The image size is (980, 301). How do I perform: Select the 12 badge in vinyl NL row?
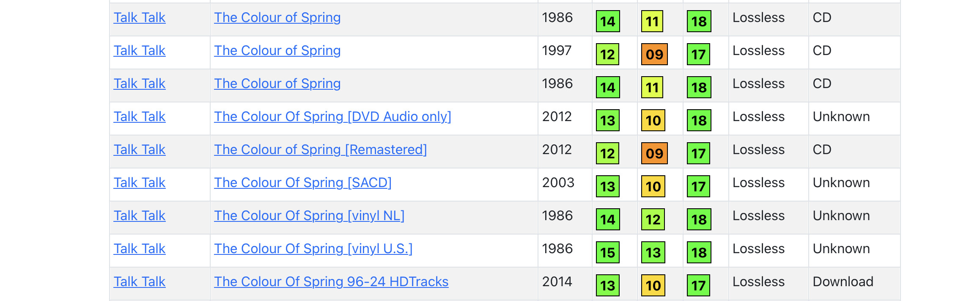(x=653, y=219)
